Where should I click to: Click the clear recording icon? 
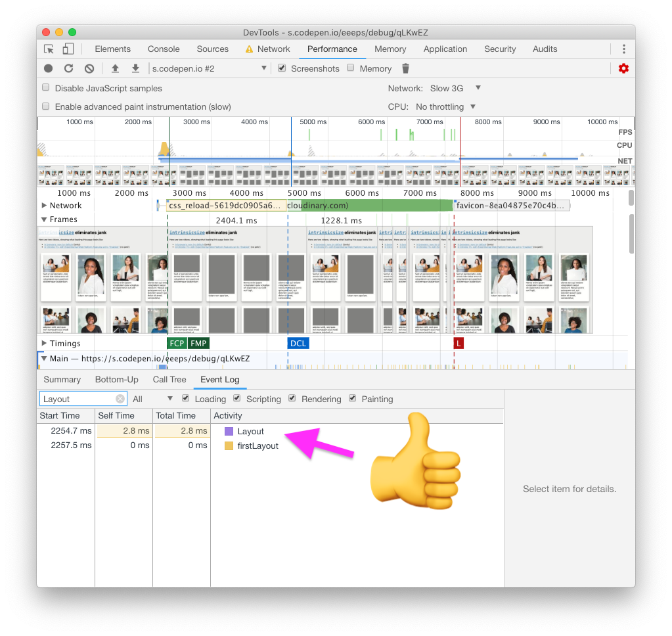coord(89,68)
